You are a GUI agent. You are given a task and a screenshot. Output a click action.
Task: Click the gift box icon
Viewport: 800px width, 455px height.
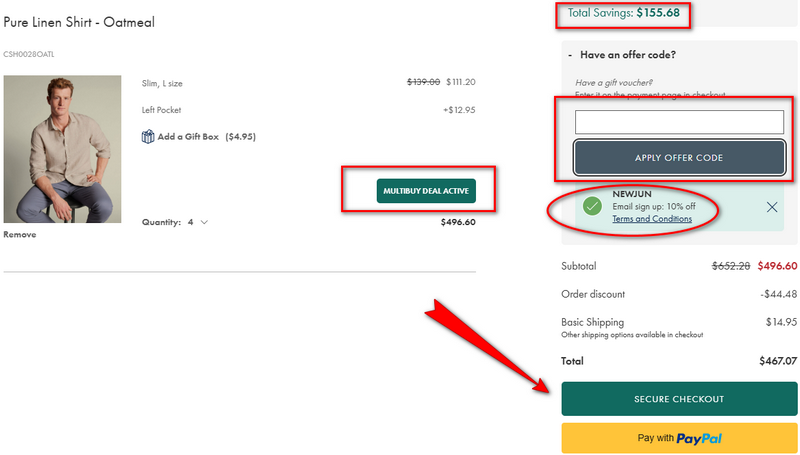(148, 137)
